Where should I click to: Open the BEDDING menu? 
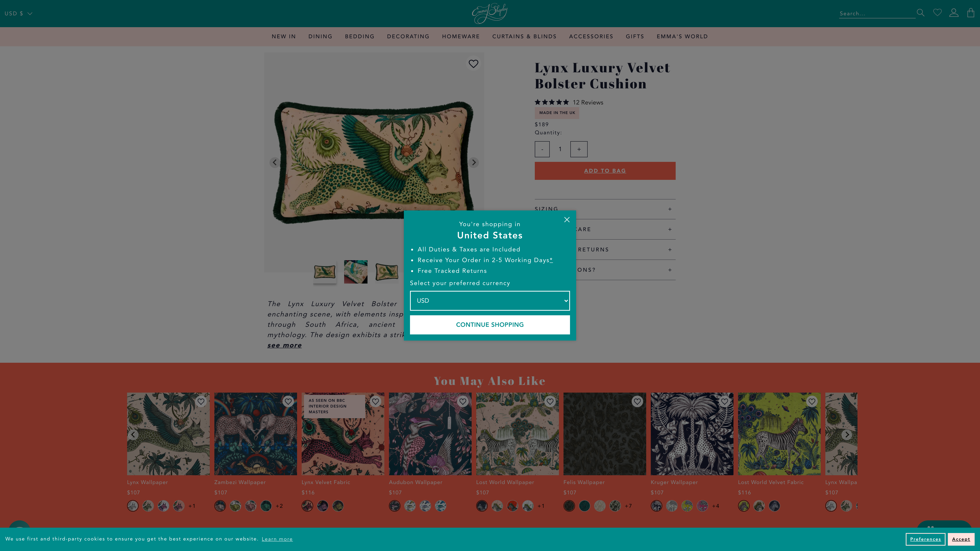point(359,37)
